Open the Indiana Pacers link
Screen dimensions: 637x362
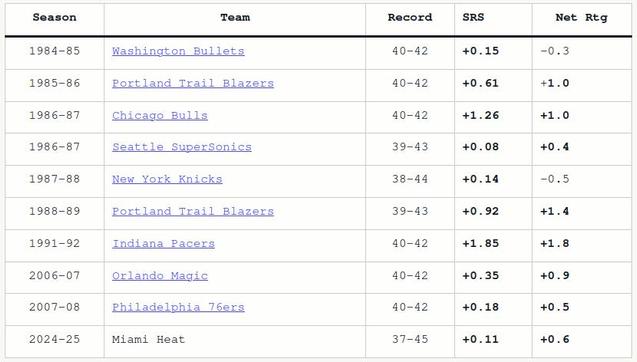coord(163,243)
